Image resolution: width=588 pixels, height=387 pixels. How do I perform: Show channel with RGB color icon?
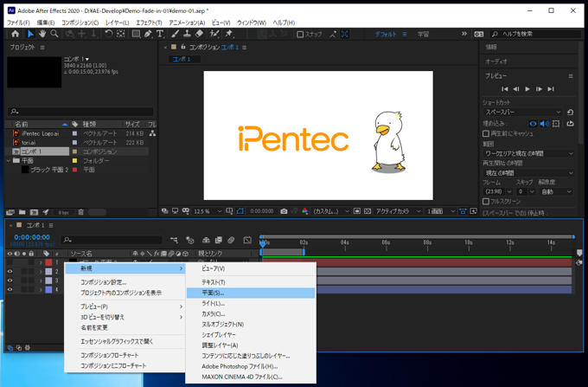[x=305, y=211]
